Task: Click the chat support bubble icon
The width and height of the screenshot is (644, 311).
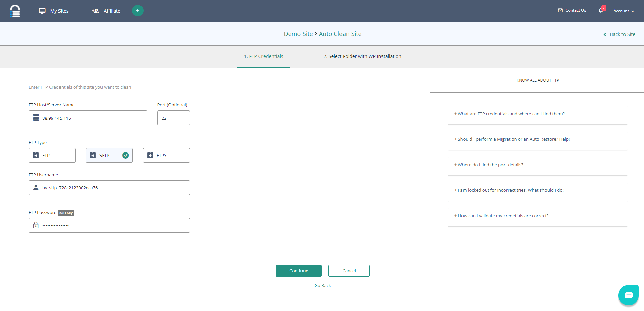Action: pyautogui.click(x=628, y=295)
